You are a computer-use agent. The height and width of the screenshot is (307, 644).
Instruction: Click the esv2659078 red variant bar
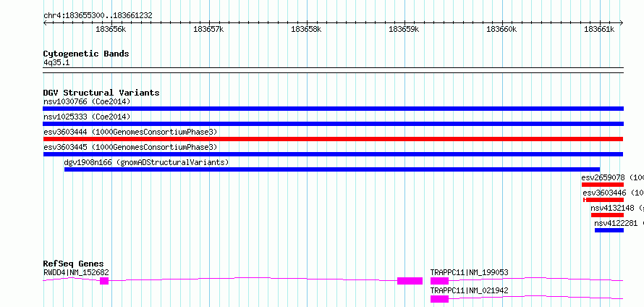pos(603,185)
